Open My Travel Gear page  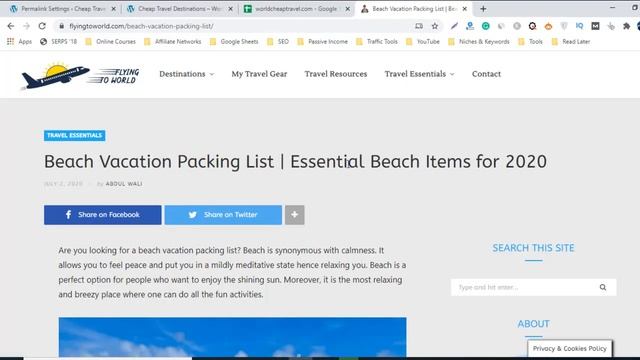pyautogui.click(x=259, y=74)
